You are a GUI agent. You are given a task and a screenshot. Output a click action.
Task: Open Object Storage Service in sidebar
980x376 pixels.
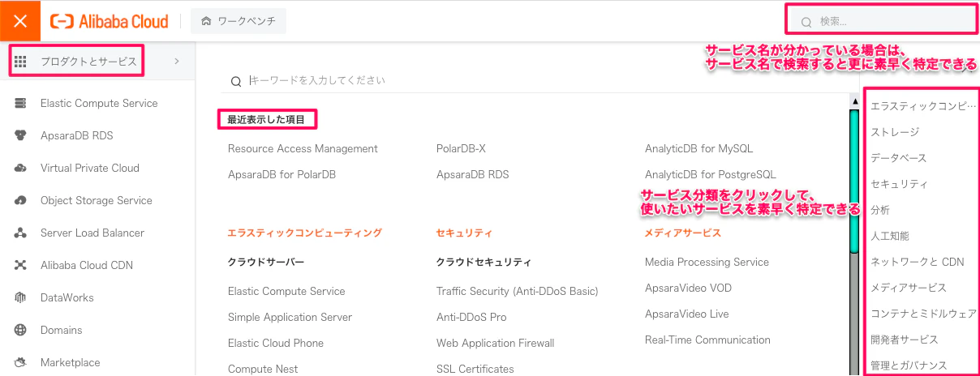pos(97,201)
